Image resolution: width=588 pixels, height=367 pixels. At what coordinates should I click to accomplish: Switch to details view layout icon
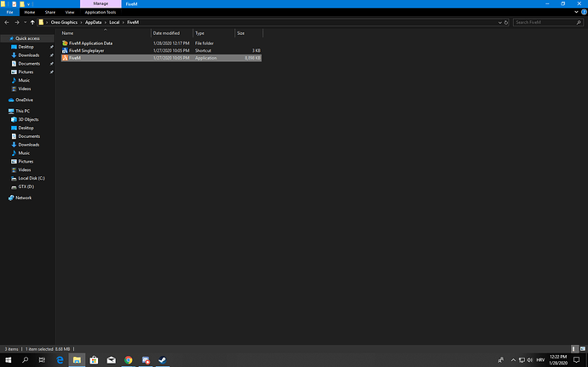click(574, 348)
